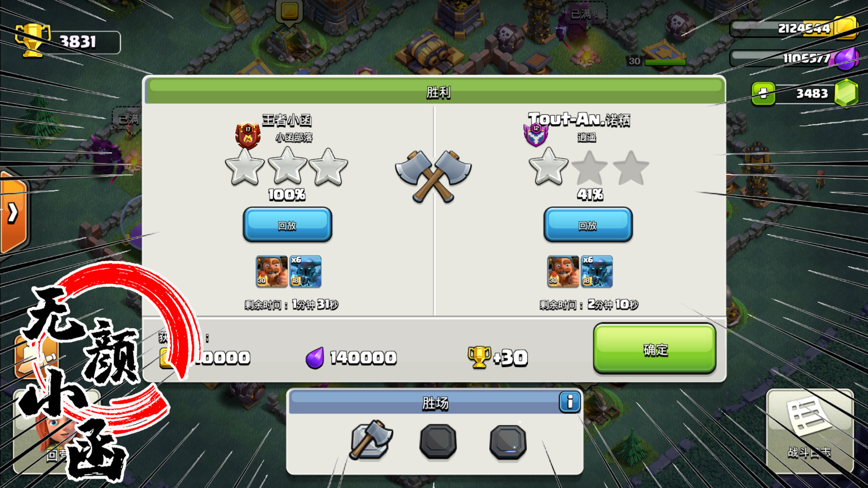Tap the third empty win slot
The width and height of the screenshot is (868, 488).
point(508,442)
